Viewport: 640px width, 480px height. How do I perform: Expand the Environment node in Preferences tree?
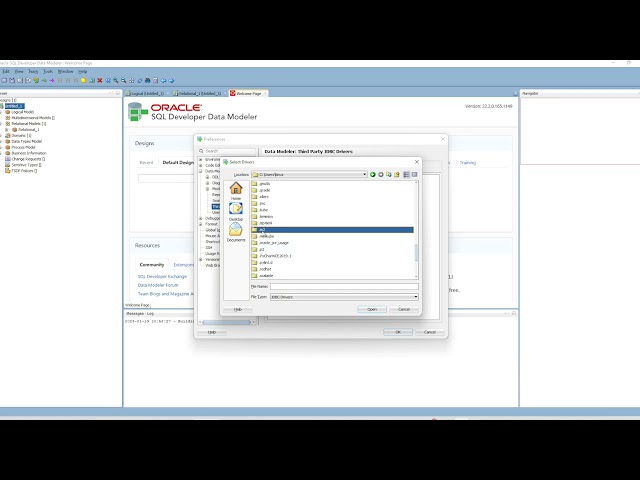[200, 160]
